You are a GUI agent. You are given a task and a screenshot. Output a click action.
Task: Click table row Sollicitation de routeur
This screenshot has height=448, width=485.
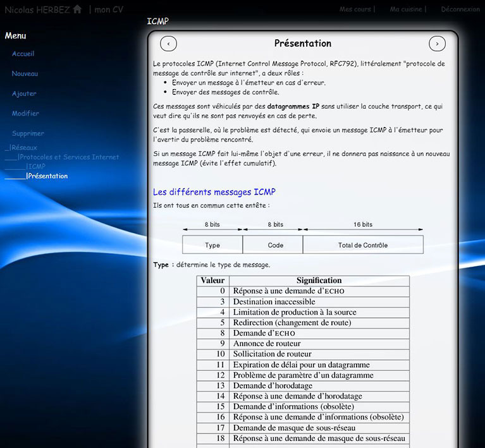(x=303, y=354)
